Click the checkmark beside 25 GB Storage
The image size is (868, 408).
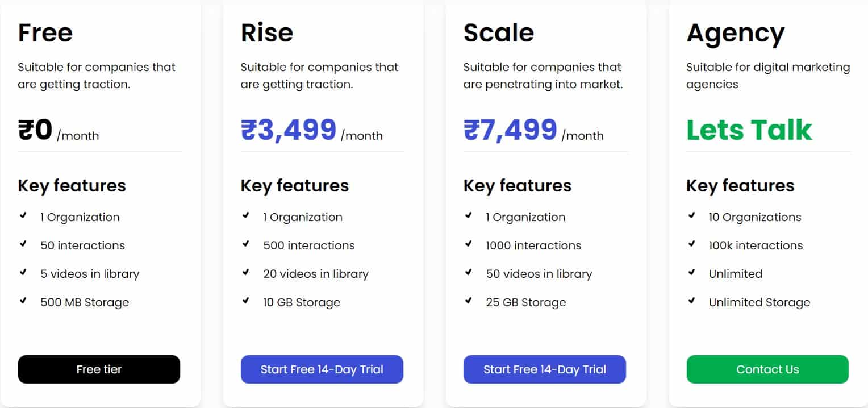tap(469, 301)
